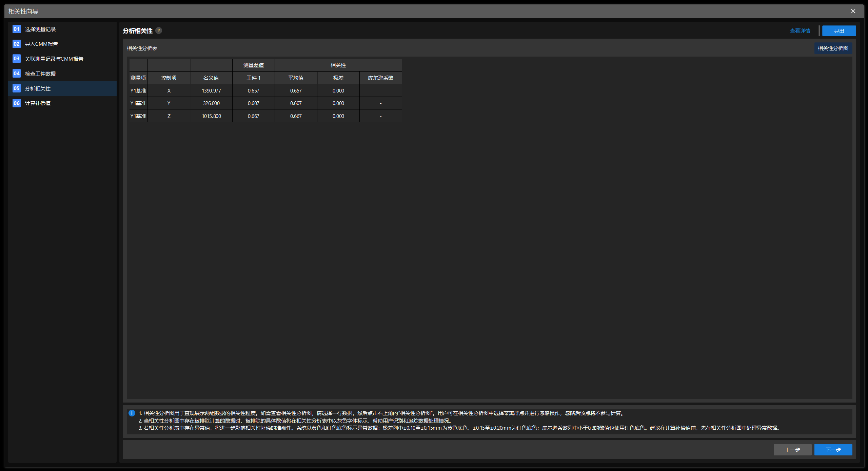Open the 选择测量记录 step
The image size is (868, 471).
[x=40, y=29]
